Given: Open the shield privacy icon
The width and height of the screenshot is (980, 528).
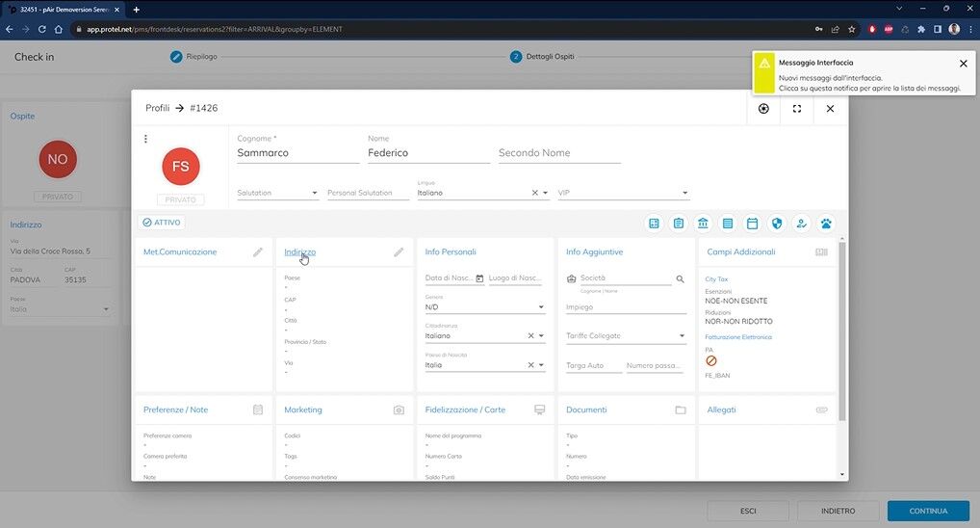Looking at the screenshot, I should [x=777, y=224].
